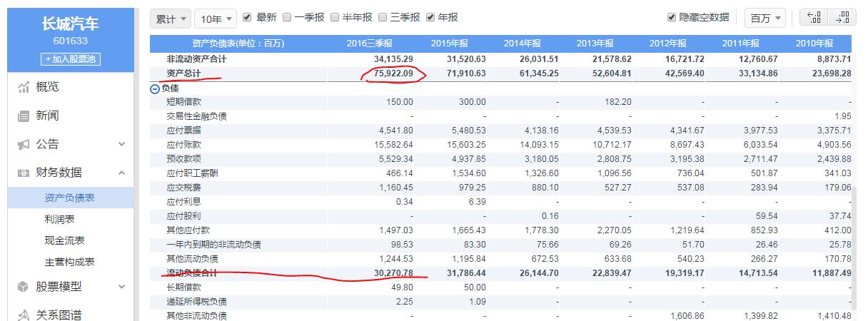Open the 累计 dropdown

pyautogui.click(x=171, y=18)
